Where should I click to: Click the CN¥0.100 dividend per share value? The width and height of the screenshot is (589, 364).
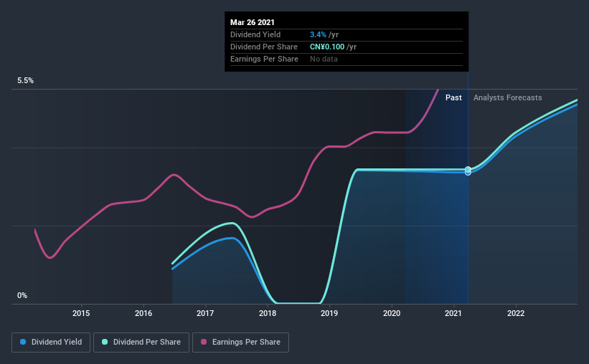coord(327,47)
